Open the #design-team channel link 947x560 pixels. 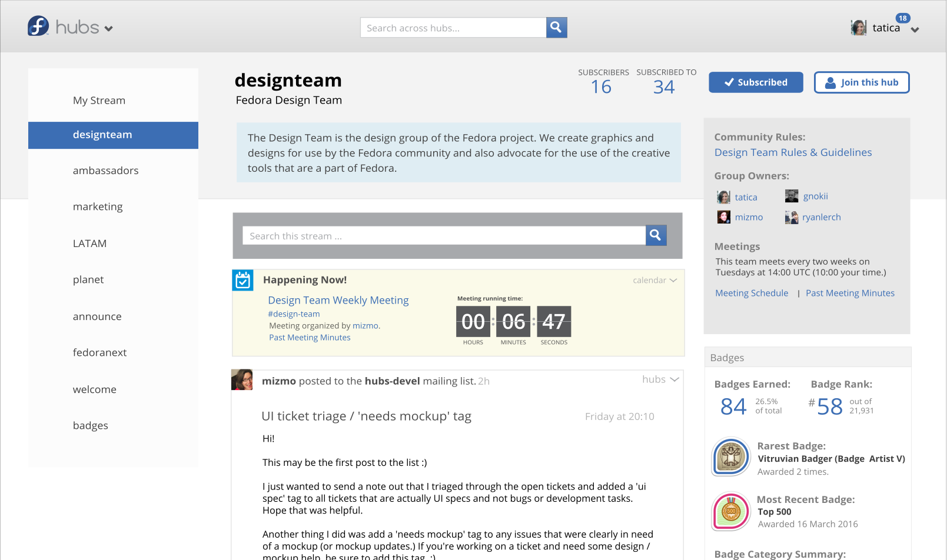click(294, 314)
